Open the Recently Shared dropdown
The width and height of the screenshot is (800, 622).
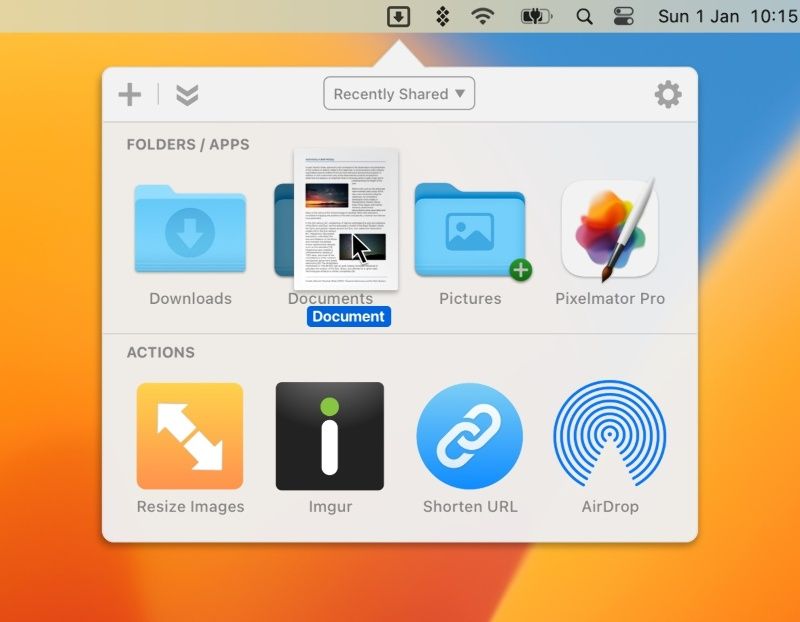coord(399,94)
